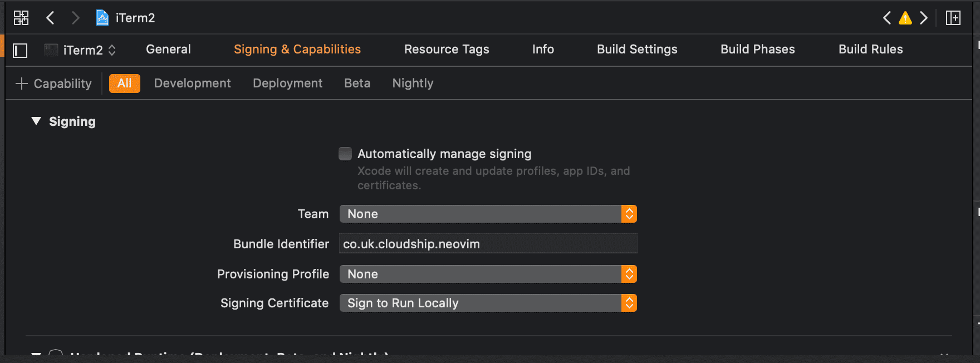Filter by Beta configuration

click(357, 84)
